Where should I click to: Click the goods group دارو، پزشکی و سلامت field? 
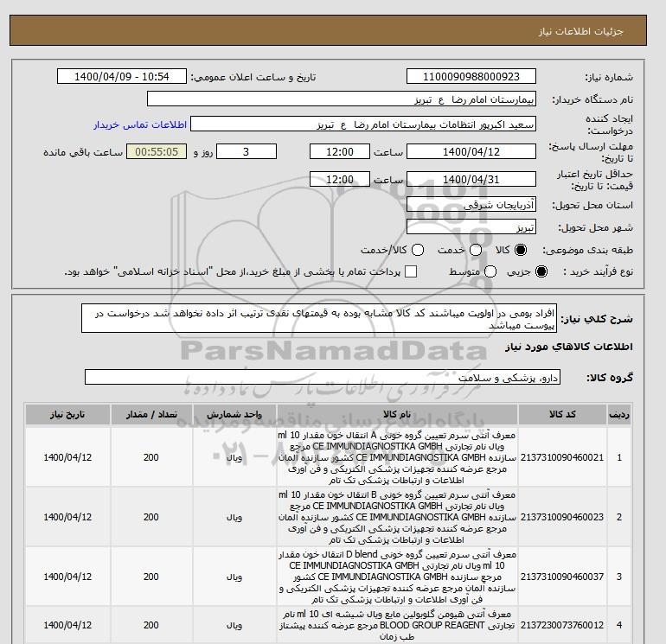(x=323, y=377)
